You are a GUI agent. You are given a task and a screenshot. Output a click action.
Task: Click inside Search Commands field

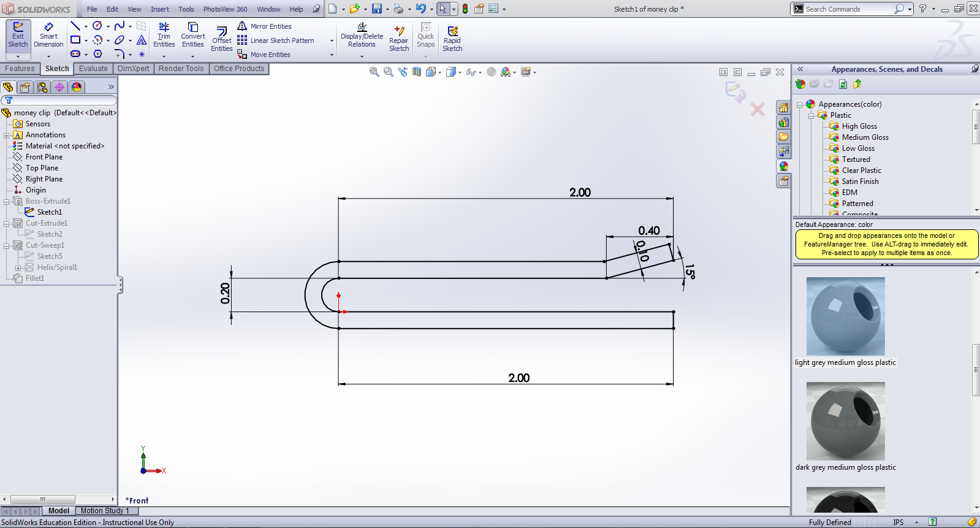point(848,9)
